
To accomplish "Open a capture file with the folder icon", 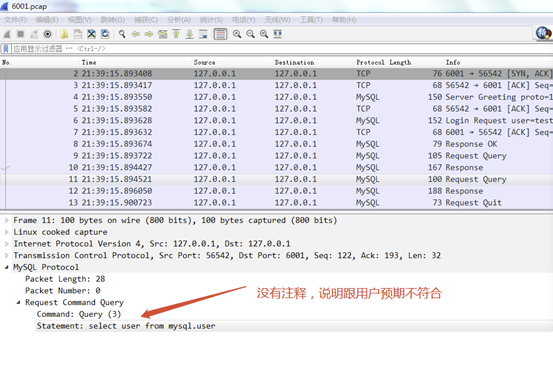I will pyautogui.click(x=64, y=34).
